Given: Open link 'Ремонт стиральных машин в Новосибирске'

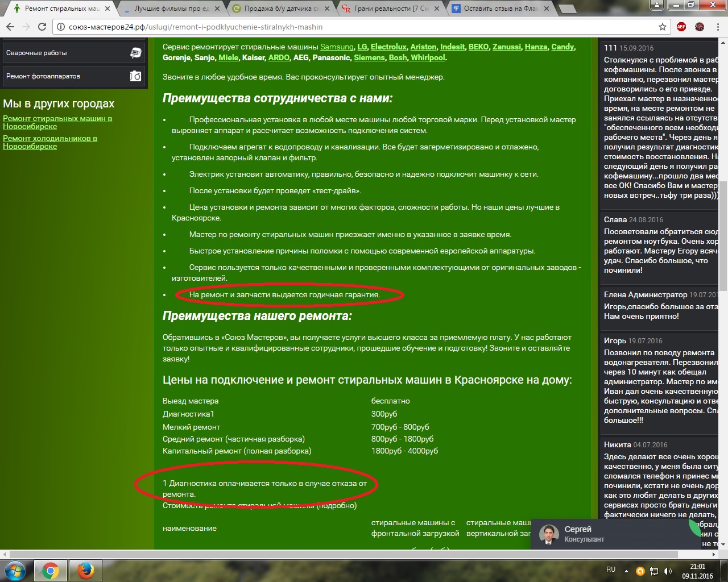Looking at the screenshot, I should [x=57, y=123].
